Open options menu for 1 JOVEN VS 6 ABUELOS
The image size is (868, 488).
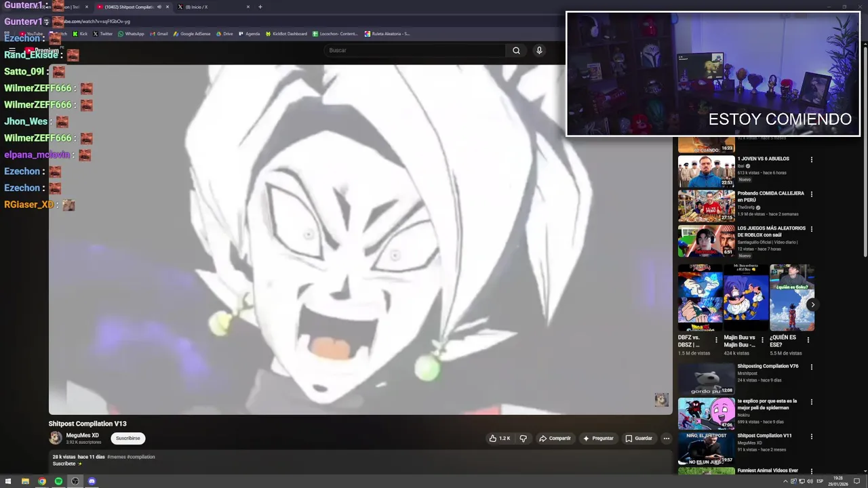click(811, 160)
